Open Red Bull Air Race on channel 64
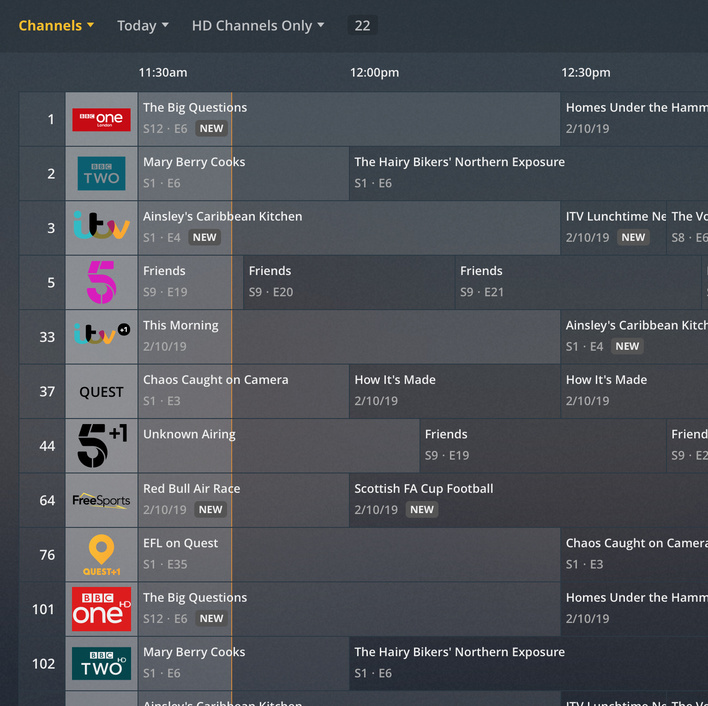Image resolution: width=708 pixels, height=706 pixels. 243,500
